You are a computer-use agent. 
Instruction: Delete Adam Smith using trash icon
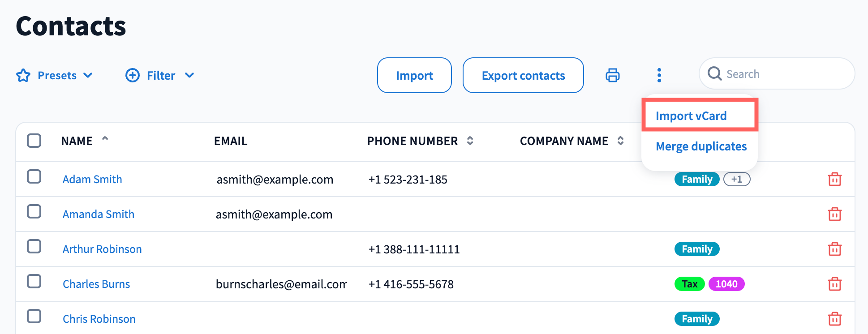[x=834, y=179]
